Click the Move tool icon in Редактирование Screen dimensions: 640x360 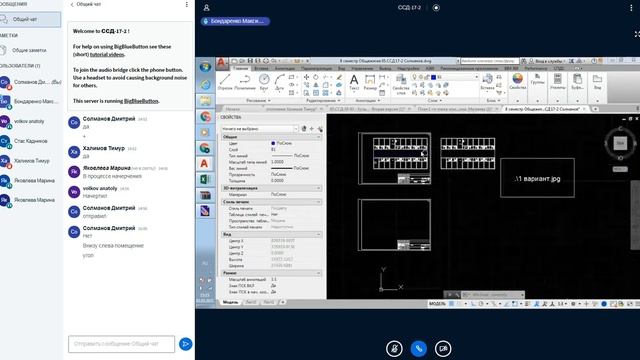(x=306, y=77)
